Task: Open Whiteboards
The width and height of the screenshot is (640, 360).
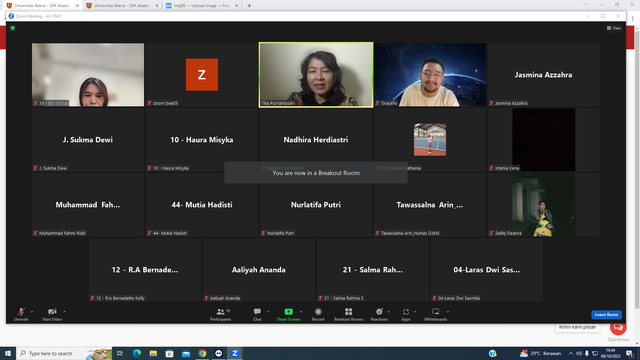Action: tap(436, 314)
